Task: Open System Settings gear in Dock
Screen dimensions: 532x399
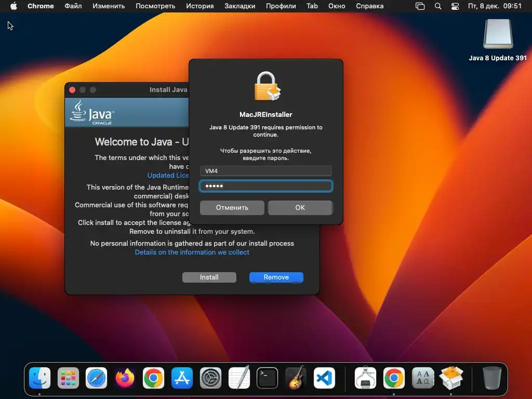Action: click(x=210, y=378)
